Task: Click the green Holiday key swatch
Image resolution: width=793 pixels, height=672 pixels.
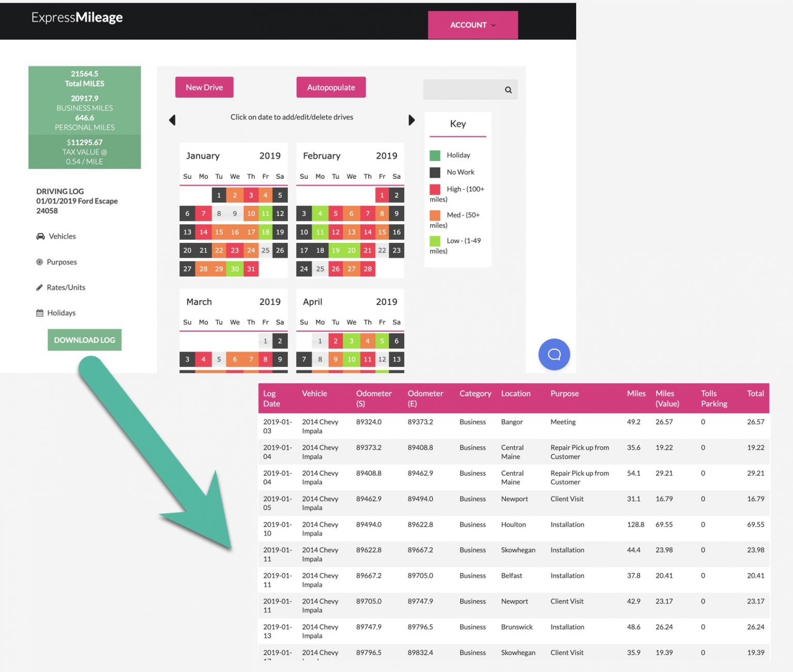Action: coord(435,155)
